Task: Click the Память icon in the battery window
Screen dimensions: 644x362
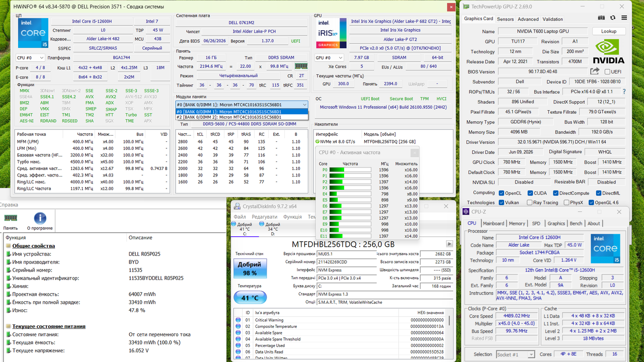Action: [x=11, y=218]
